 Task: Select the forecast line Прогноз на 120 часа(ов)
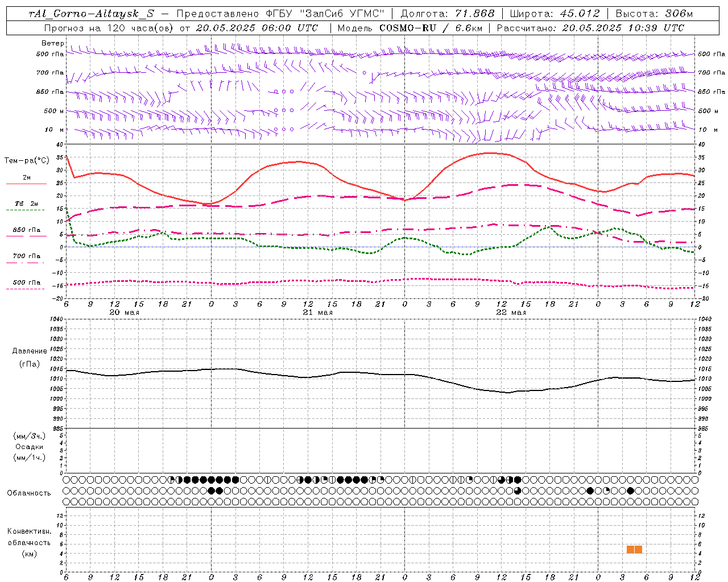109,28
